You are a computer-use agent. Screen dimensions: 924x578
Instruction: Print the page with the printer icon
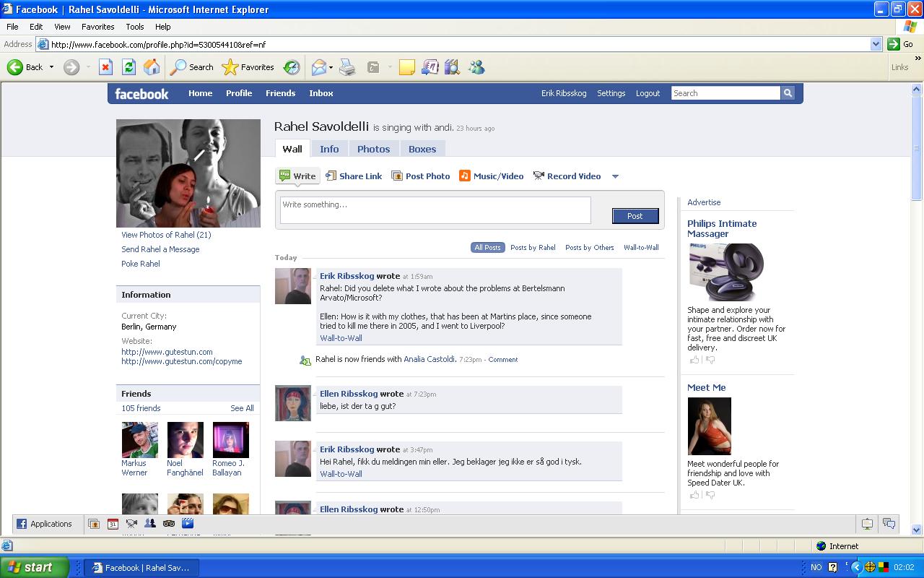coord(347,67)
